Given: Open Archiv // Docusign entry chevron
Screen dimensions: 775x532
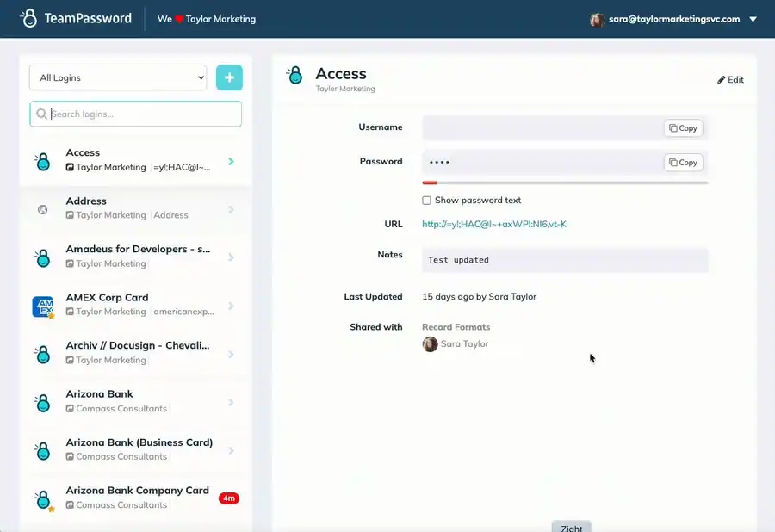Looking at the screenshot, I should (231, 354).
